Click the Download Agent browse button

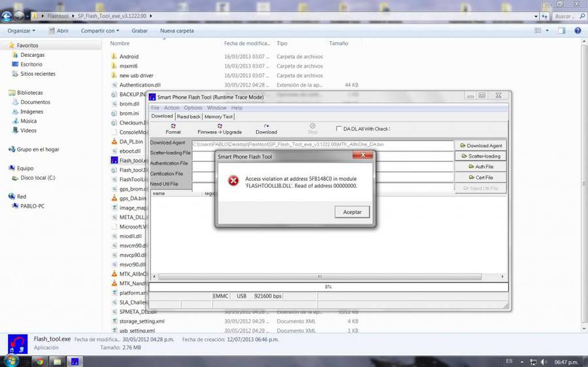[481, 146]
